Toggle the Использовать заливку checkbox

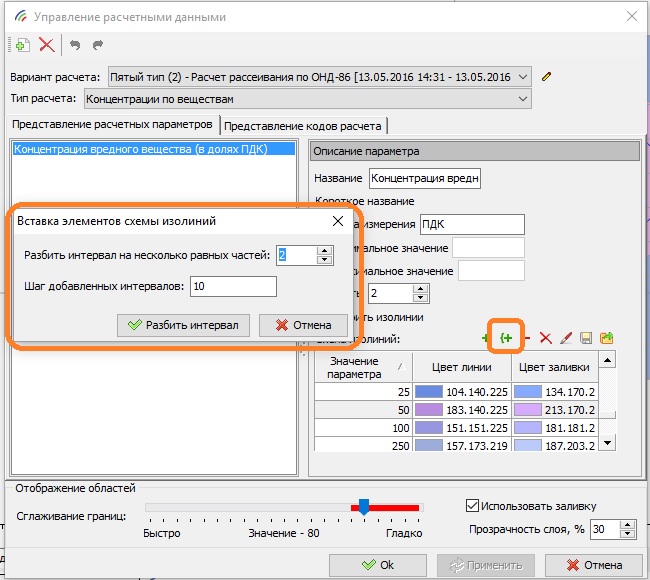tap(474, 505)
